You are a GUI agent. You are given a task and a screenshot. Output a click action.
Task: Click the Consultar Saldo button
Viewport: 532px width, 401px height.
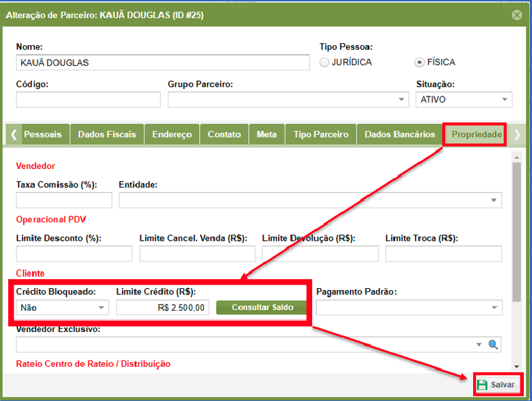[x=262, y=307]
